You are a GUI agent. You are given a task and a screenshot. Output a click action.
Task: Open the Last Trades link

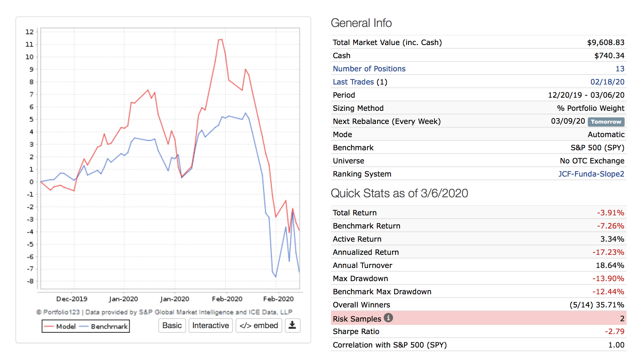[x=353, y=82]
